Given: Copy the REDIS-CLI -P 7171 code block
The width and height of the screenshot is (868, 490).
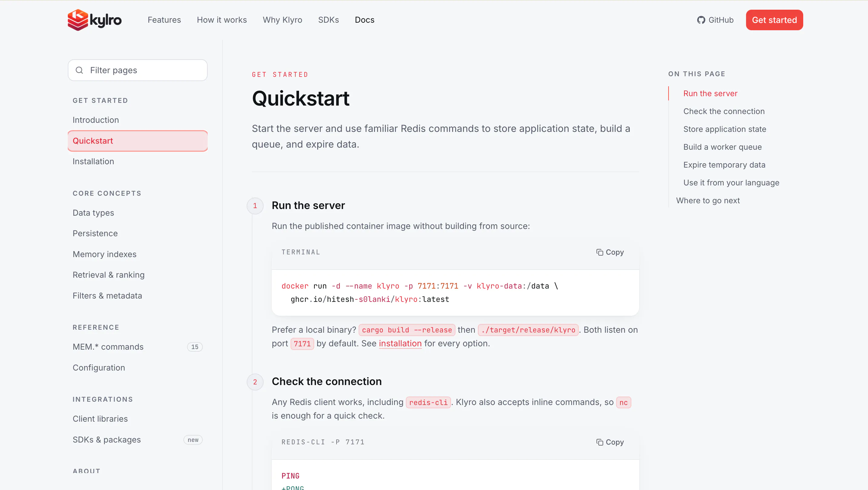Looking at the screenshot, I should click(x=610, y=442).
